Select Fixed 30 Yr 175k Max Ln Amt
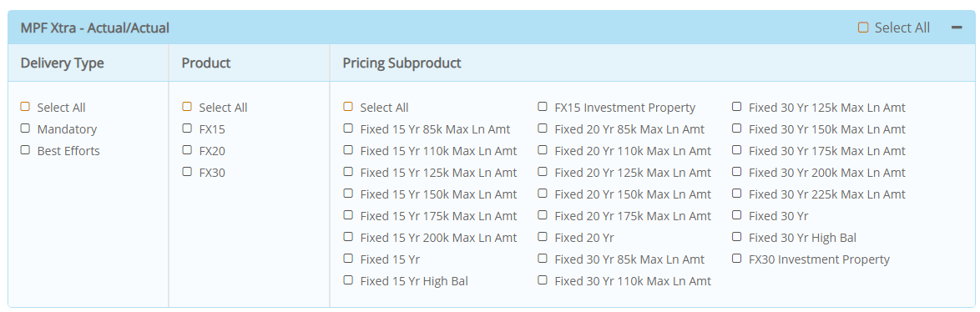 tap(737, 150)
